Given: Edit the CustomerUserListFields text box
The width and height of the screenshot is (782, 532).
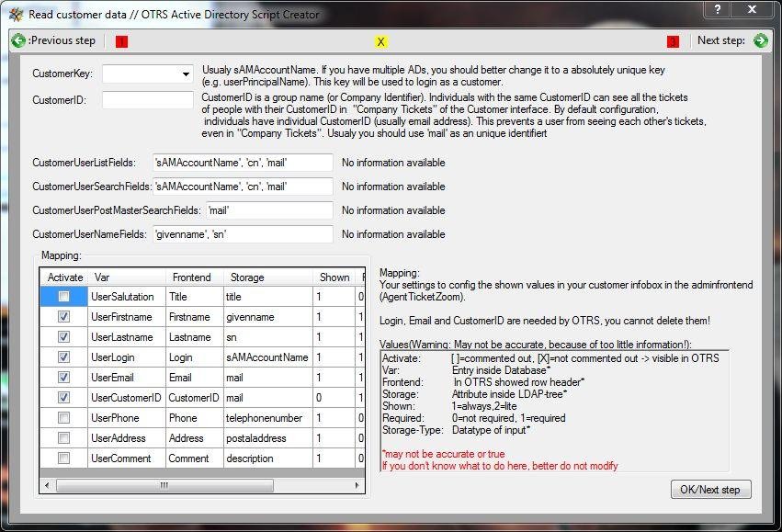Looking at the screenshot, I should tap(243, 163).
